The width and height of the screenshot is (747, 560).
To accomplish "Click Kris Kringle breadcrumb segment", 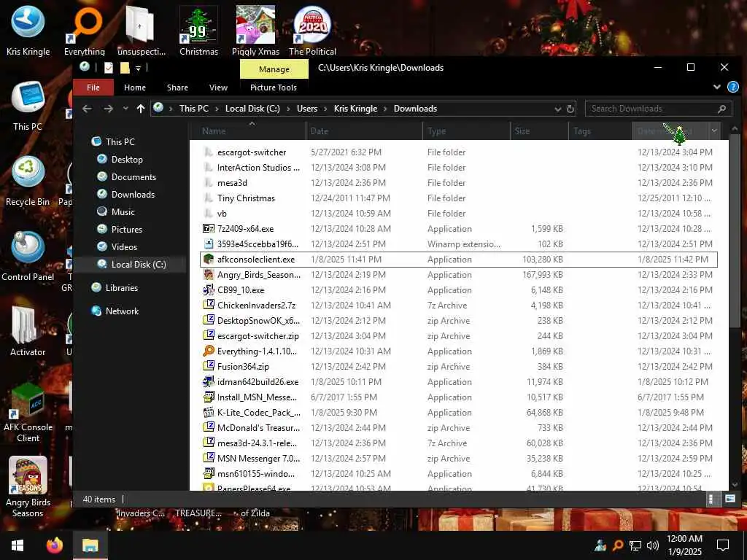I will click(x=355, y=109).
